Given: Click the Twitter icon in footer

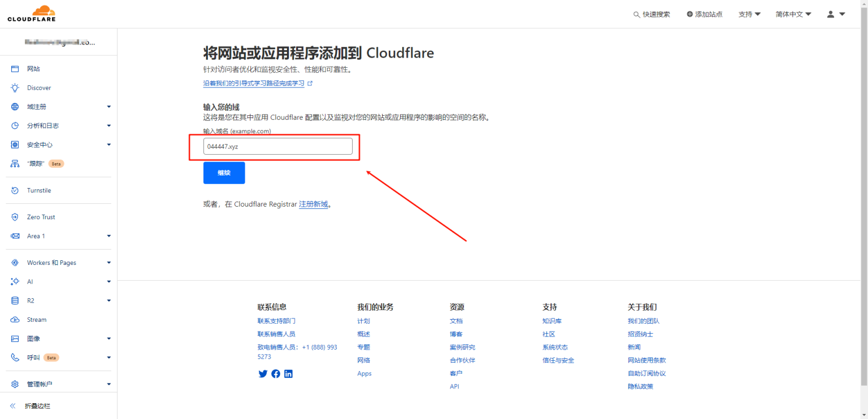Looking at the screenshot, I should click(x=263, y=373).
